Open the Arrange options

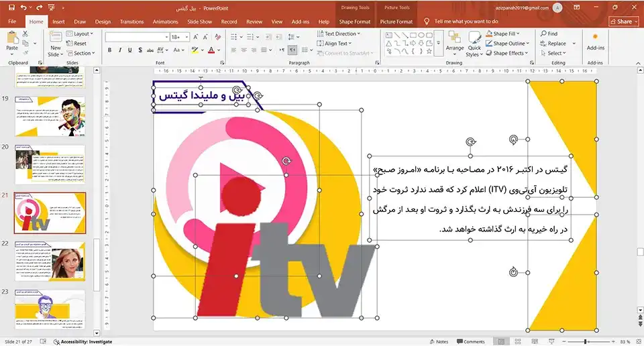coord(455,44)
